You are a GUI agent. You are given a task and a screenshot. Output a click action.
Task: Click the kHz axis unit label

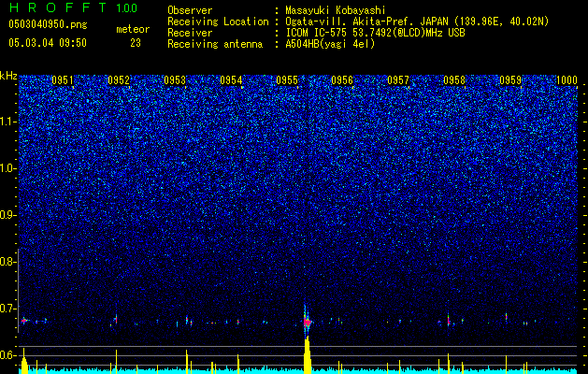pos(8,76)
